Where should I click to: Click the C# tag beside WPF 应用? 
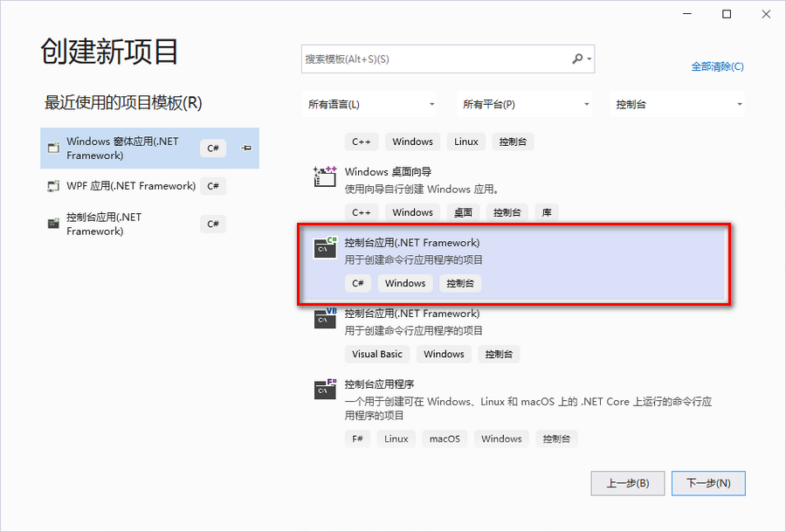[x=213, y=186]
